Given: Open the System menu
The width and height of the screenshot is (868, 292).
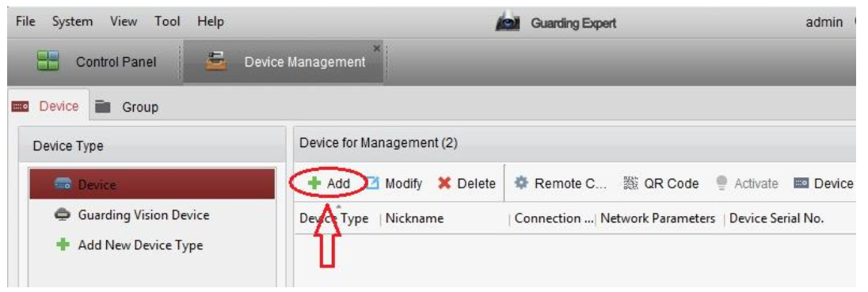Looking at the screenshot, I should (x=73, y=21).
